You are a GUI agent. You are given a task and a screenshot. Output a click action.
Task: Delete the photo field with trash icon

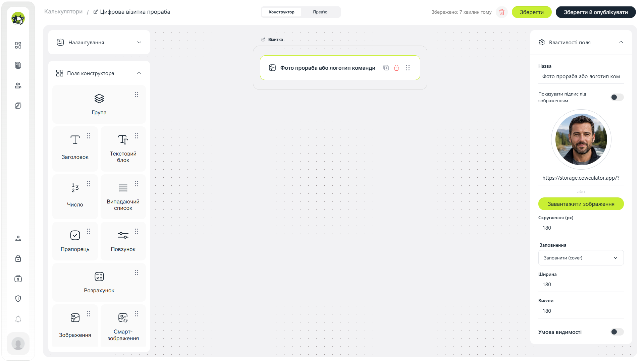[x=396, y=68]
